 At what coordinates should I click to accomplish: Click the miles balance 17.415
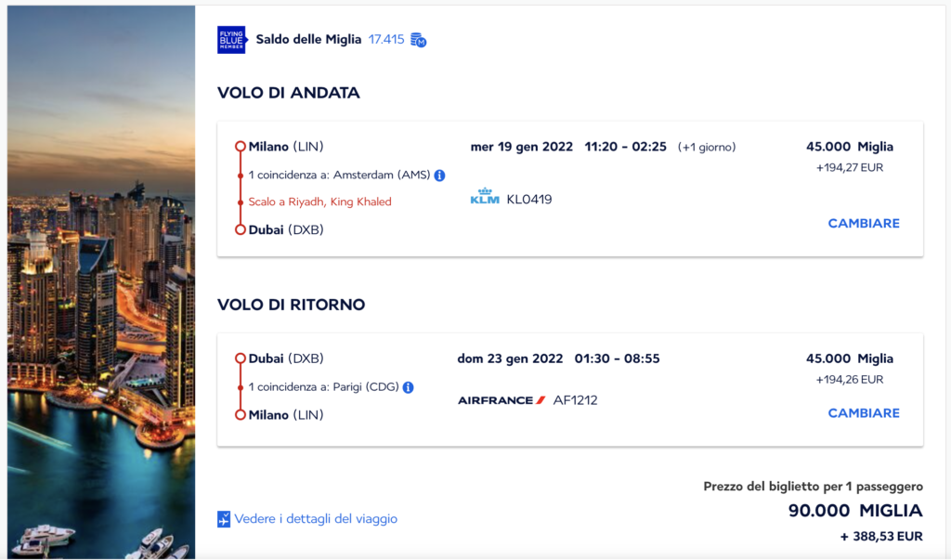(x=386, y=39)
